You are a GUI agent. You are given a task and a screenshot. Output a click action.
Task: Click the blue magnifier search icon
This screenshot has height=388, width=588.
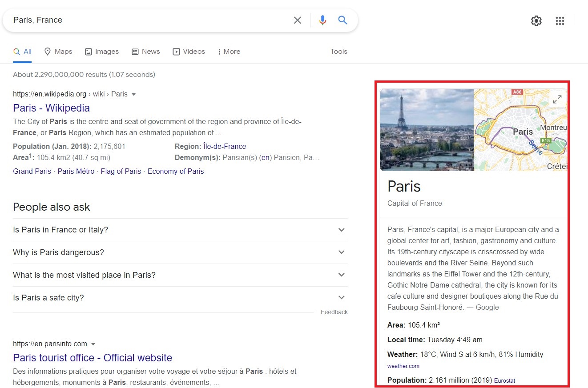coord(342,20)
